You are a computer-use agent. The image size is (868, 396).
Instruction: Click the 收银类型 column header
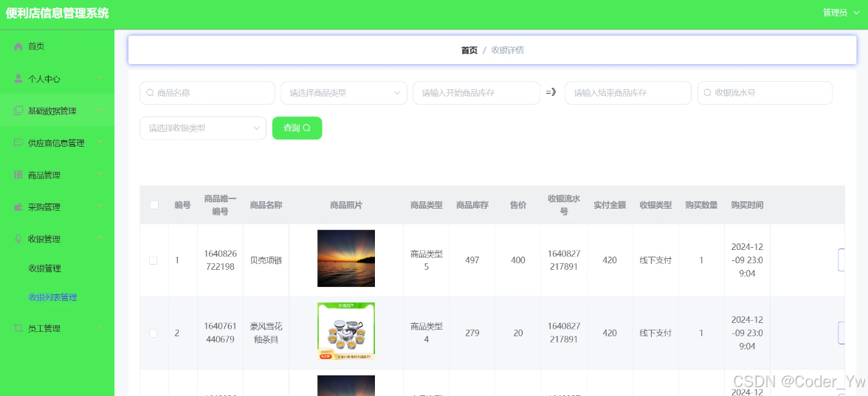[x=655, y=205]
